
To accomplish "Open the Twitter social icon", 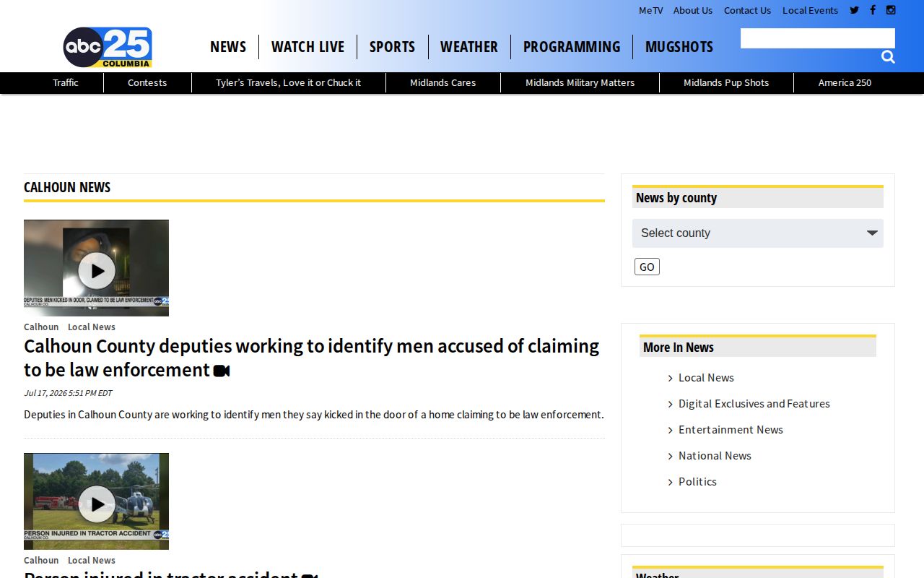I will pos(855,10).
